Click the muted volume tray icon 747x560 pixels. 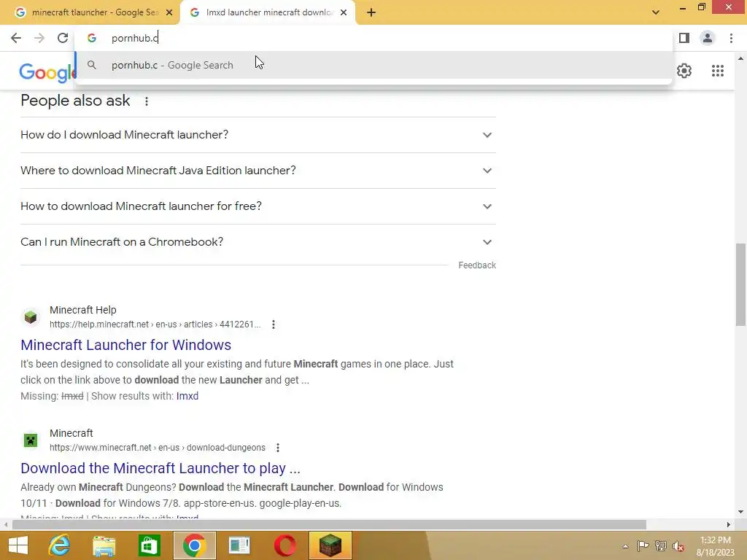678,546
